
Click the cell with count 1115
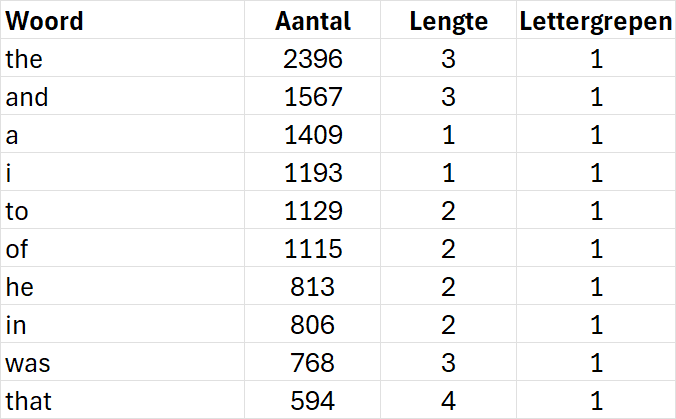[313, 247]
